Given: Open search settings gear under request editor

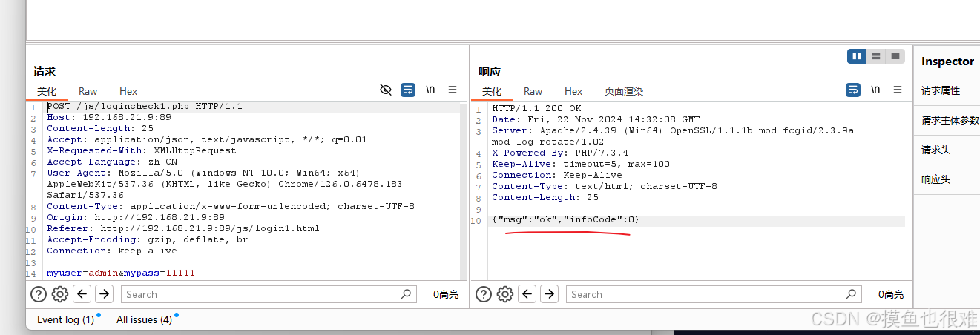Looking at the screenshot, I should point(60,294).
